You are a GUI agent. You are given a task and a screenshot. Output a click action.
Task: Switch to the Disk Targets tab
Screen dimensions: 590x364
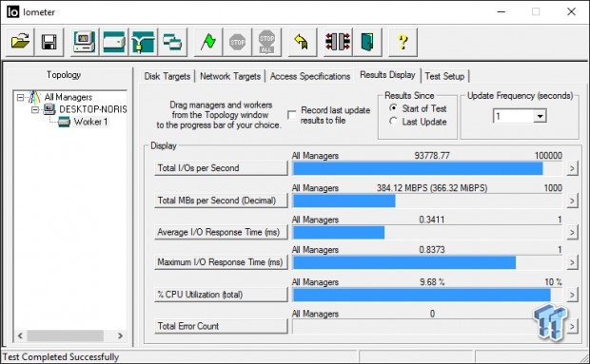click(x=167, y=76)
